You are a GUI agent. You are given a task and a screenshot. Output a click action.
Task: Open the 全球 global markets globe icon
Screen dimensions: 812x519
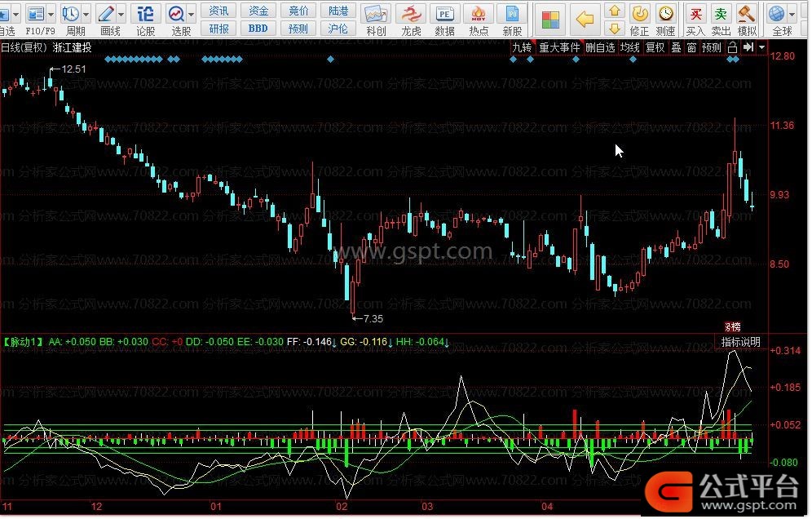776,14
